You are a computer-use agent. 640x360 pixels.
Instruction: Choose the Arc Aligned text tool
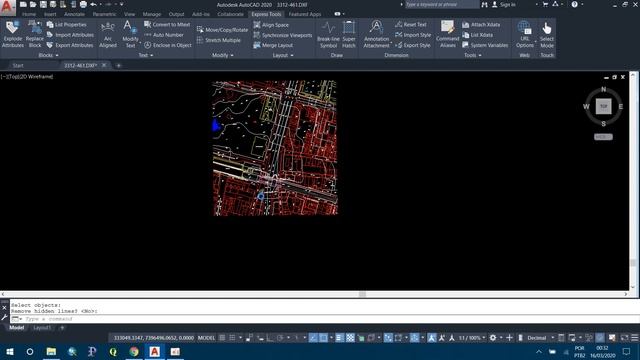108,34
